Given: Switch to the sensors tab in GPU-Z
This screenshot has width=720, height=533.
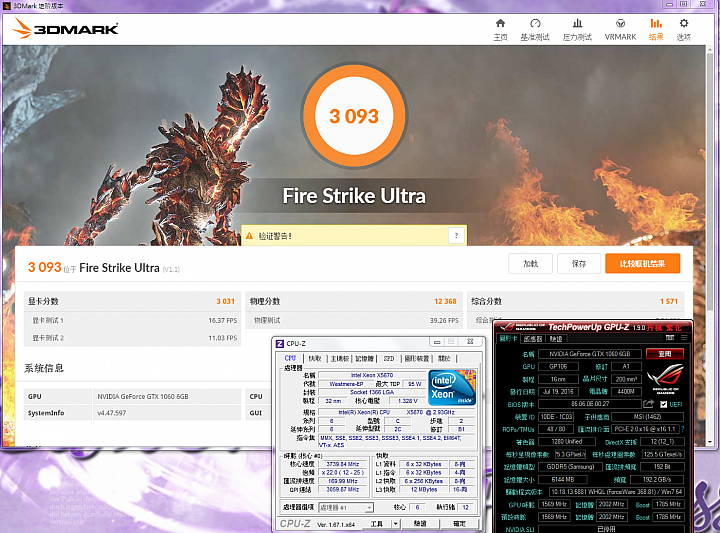Looking at the screenshot, I should click(533, 338).
